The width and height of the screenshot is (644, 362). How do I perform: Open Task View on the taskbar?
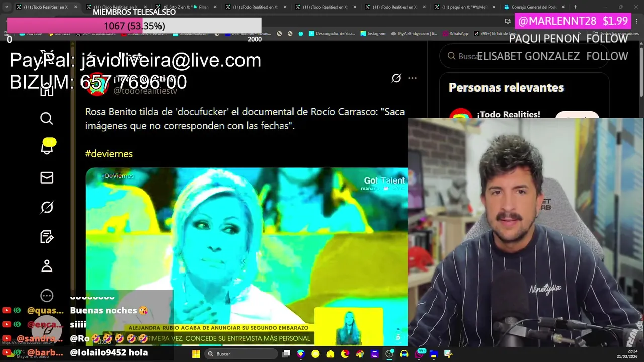286,354
